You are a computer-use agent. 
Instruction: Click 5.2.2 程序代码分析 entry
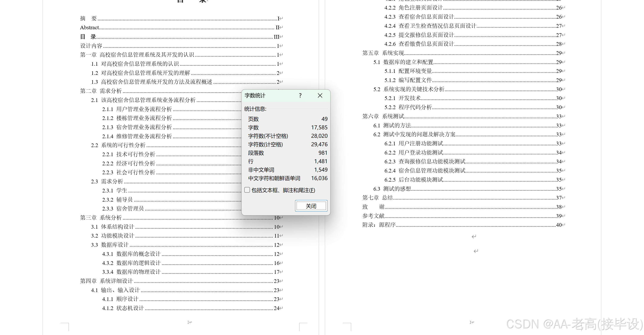coord(408,107)
